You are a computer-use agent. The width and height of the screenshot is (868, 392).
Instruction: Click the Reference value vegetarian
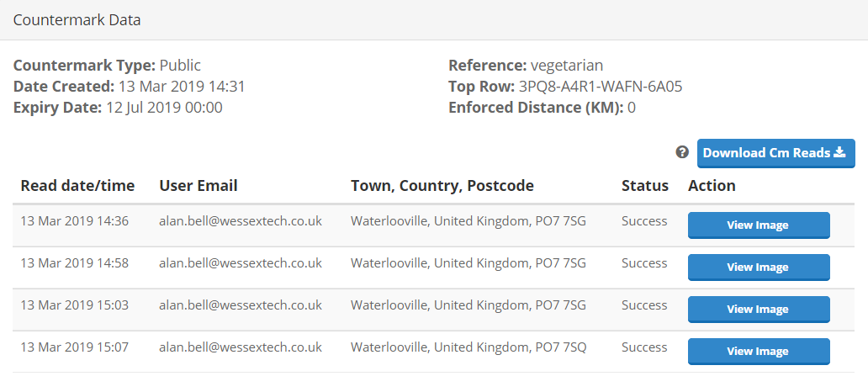click(567, 65)
